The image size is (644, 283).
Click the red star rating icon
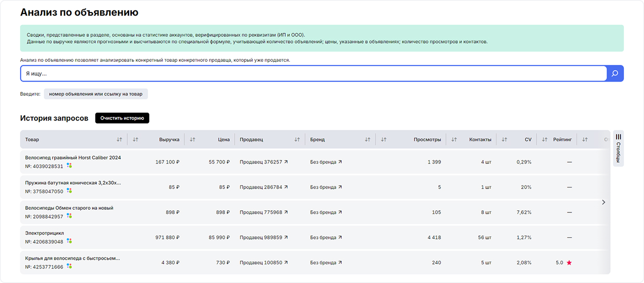pyautogui.click(x=569, y=263)
